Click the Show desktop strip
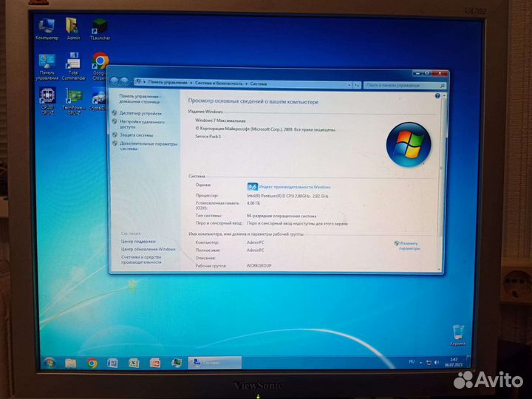 pos(468,361)
